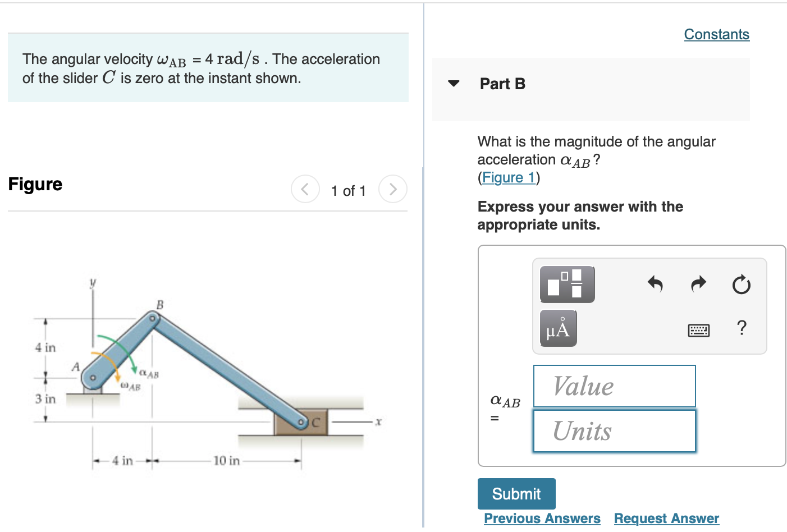Collapse the Part B section triangle
The image size is (787, 532).
coord(454,84)
